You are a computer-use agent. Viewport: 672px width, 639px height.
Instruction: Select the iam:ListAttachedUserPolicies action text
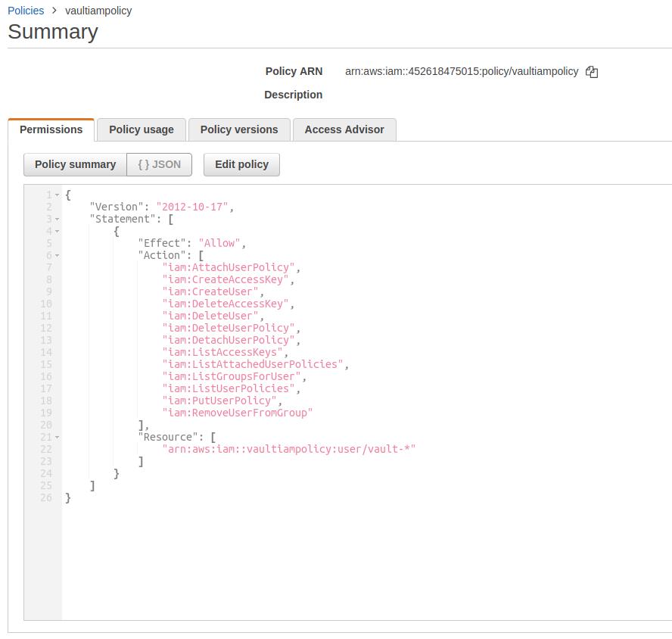pos(253,364)
